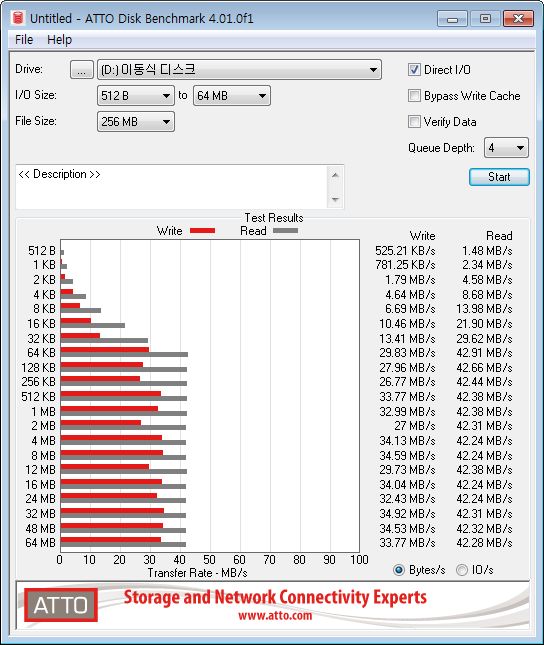Open the Help menu
The width and height of the screenshot is (544, 645).
tap(59, 40)
